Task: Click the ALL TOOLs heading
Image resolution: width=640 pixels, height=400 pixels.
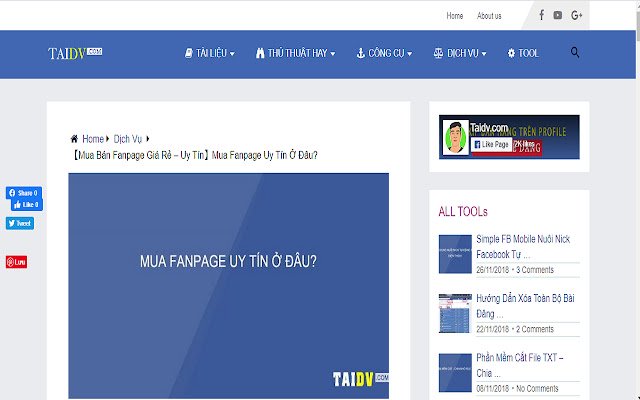Action: click(463, 212)
